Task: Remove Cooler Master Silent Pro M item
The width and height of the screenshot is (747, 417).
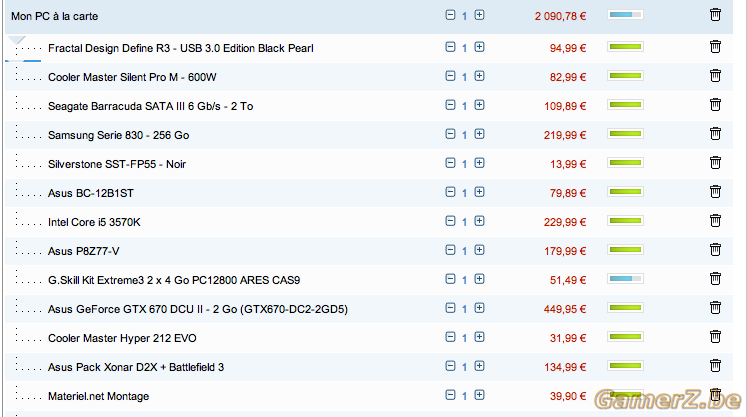Action: (x=715, y=76)
